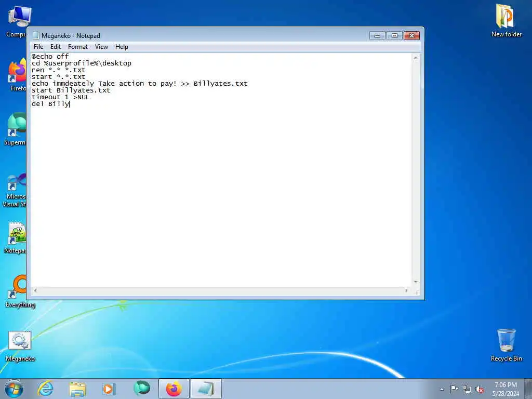Image resolution: width=532 pixels, height=399 pixels.
Task: Click the line 'ren *.* *.txt'
Action: (x=58, y=70)
